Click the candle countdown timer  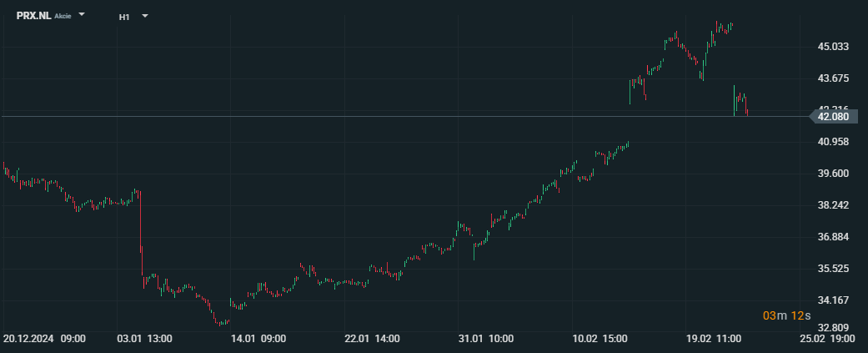[785, 315]
